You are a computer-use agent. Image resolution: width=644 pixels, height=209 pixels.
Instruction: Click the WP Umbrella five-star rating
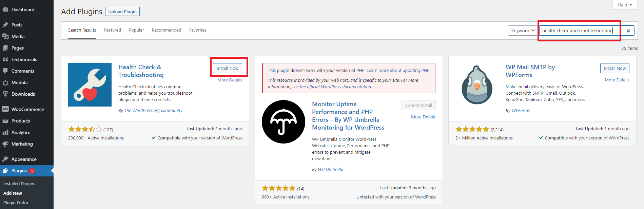click(279, 188)
